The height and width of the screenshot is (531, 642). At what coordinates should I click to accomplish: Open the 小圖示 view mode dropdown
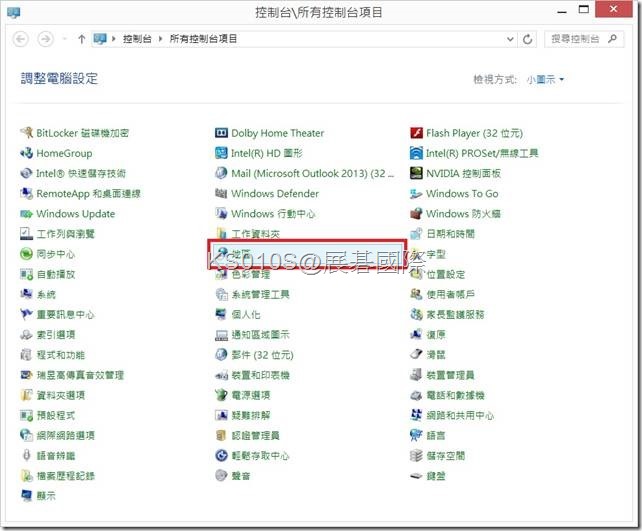tap(545, 79)
